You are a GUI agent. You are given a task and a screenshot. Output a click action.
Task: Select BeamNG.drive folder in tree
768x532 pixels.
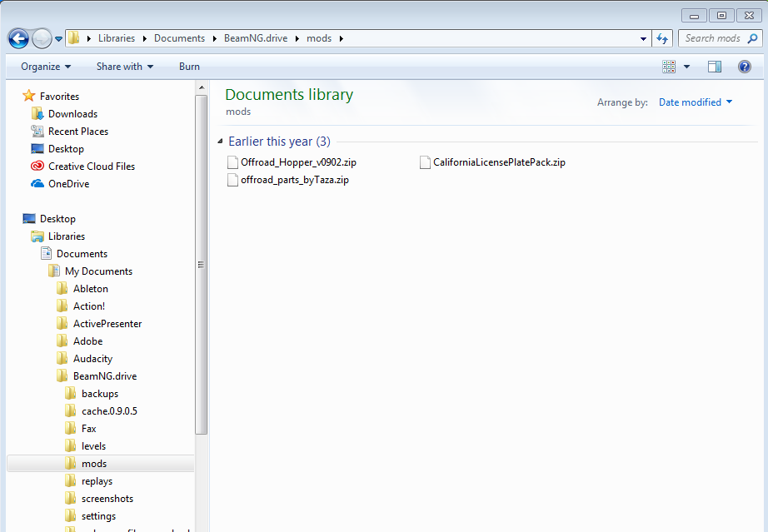click(x=105, y=376)
